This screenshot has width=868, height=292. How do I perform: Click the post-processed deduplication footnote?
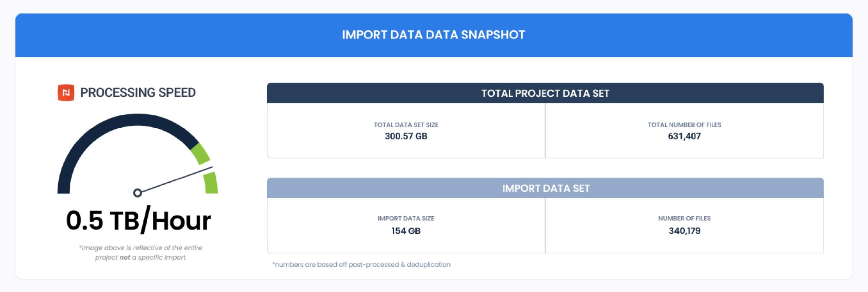tap(361, 264)
